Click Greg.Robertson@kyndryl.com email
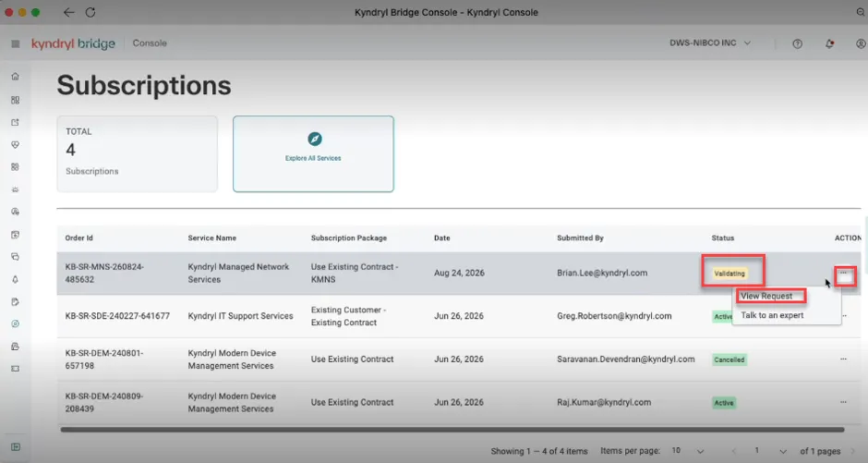 click(614, 316)
